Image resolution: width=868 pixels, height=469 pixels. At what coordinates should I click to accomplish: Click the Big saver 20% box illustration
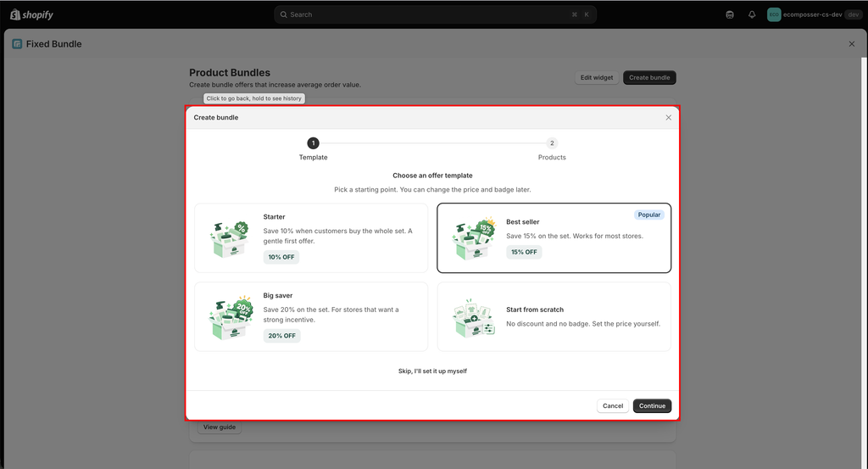[231, 316]
